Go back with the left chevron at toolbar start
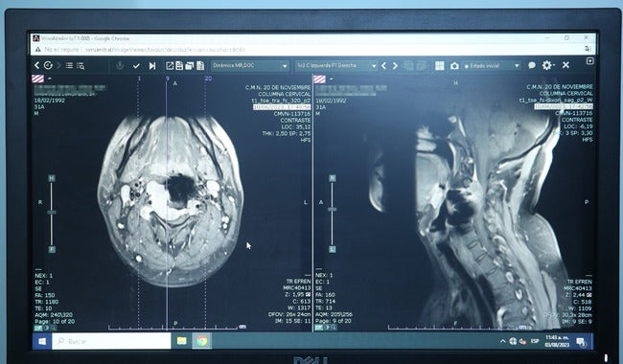623x364 pixels. coord(37,65)
